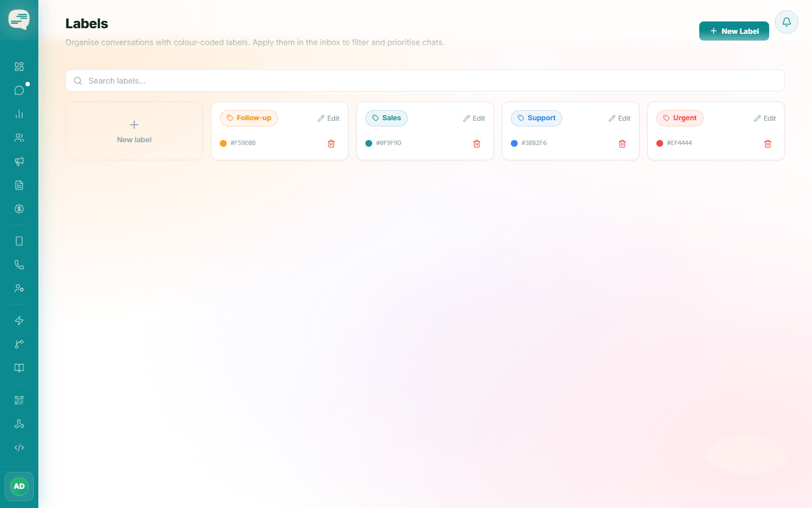Open the user settings team icon
This screenshot has width=812, height=508.
(x=19, y=288)
